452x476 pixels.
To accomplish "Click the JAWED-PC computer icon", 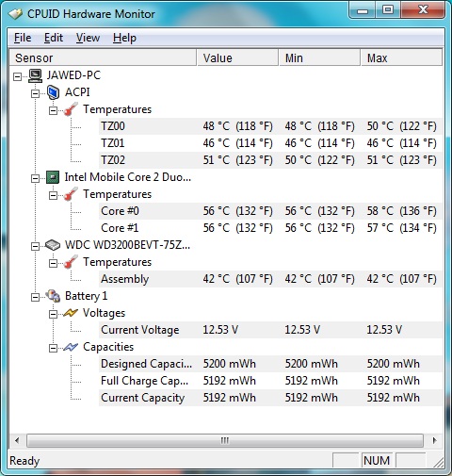I will [x=35, y=75].
